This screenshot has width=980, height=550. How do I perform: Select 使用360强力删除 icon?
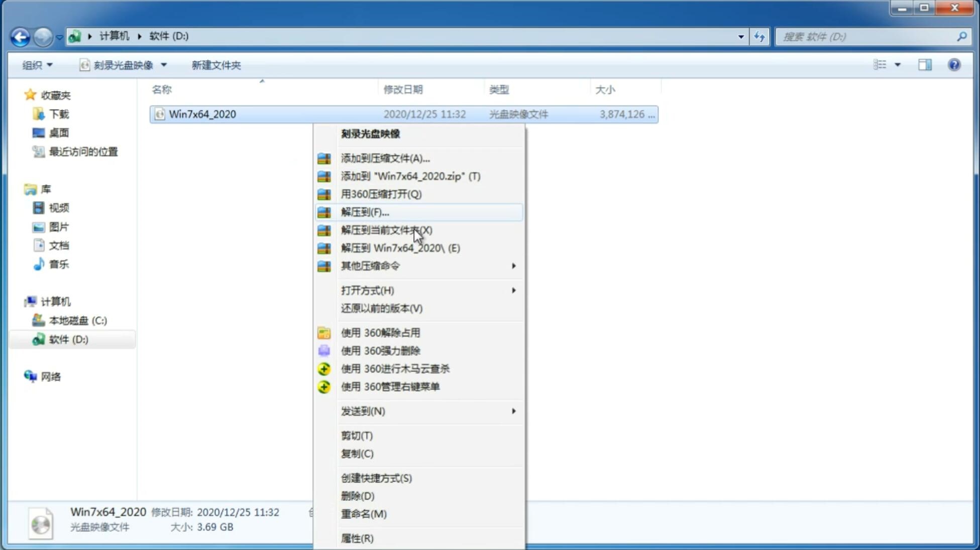[324, 350]
